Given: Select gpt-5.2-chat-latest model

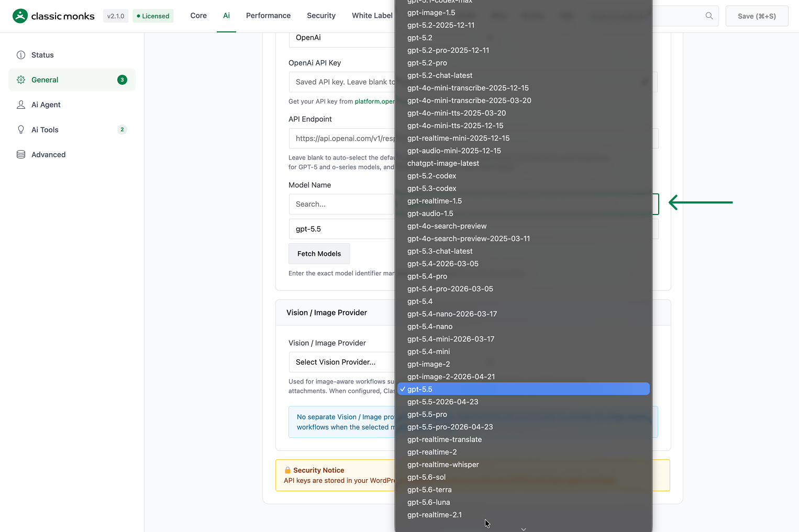Looking at the screenshot, I should coord(524,75).
